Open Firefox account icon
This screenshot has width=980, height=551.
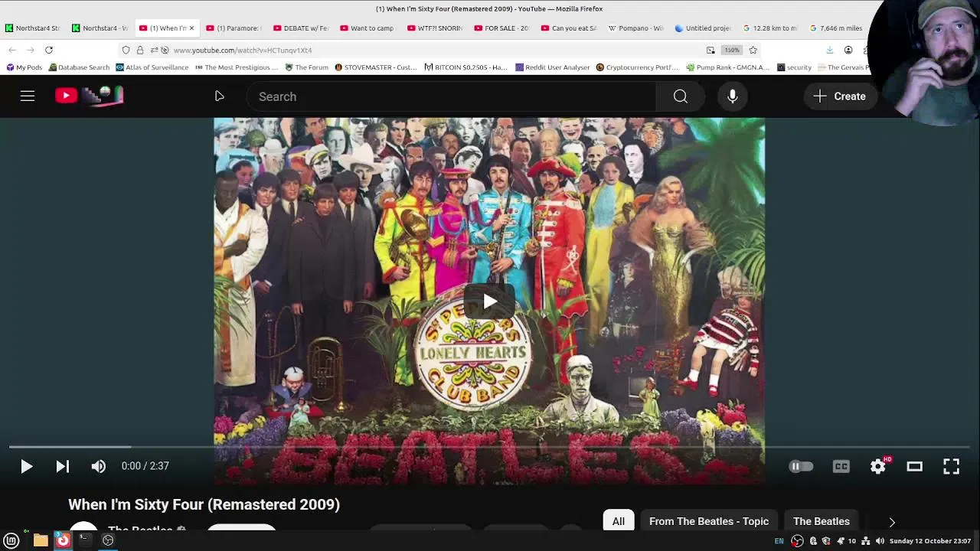tap(848, 50)
